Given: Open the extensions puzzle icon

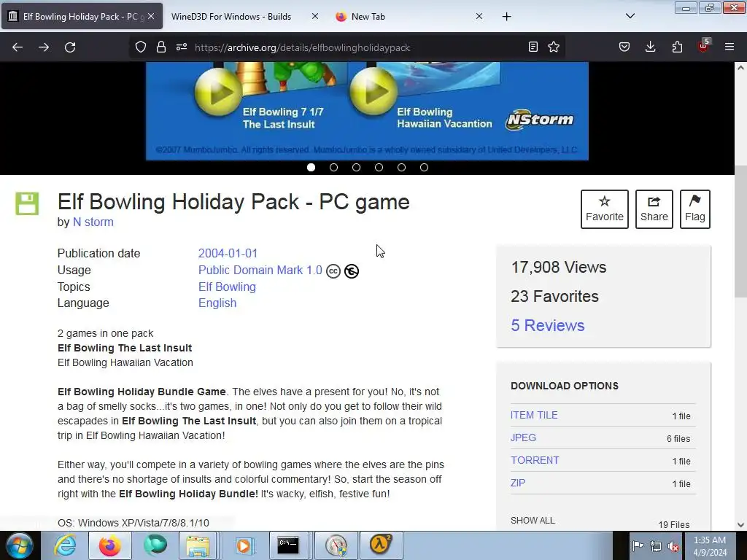Looking at the screenshot, I should [677, 47].
